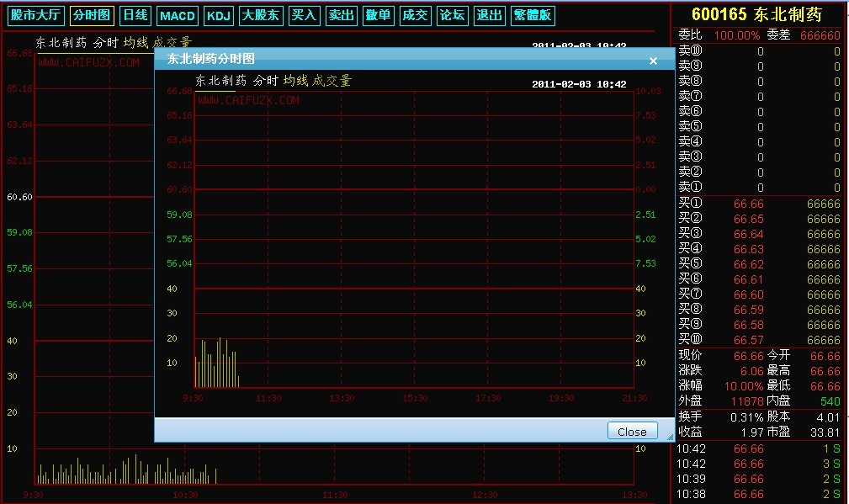The image size is (849, 504).
Task: Select the 买① bid price 66.66
Action: click(x=748, y=204)
